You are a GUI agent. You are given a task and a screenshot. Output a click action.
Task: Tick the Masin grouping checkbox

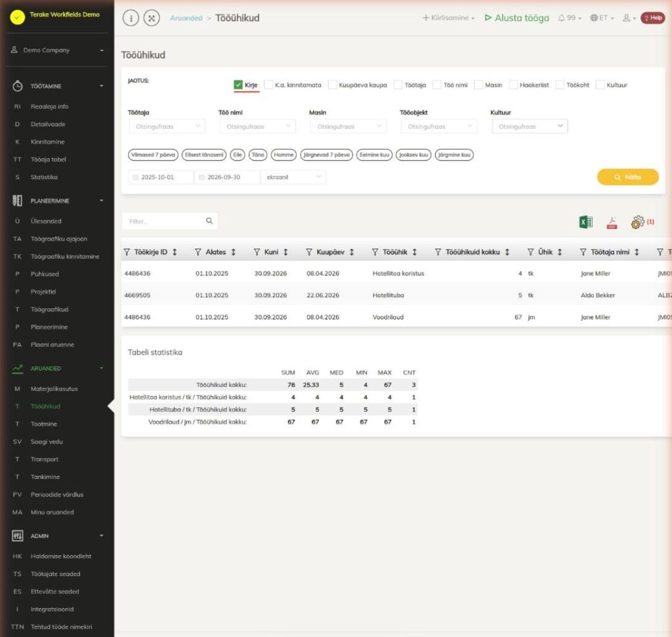pos(478,85)
